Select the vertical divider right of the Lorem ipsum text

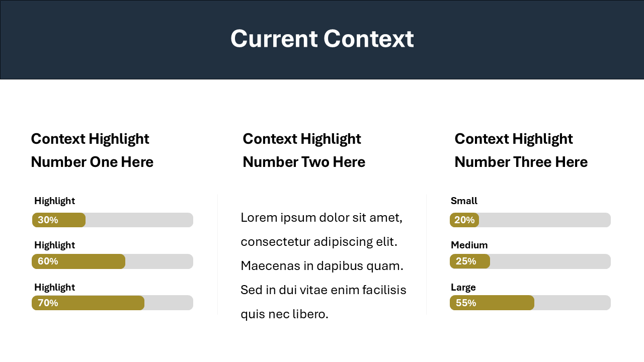coord(427,254)
